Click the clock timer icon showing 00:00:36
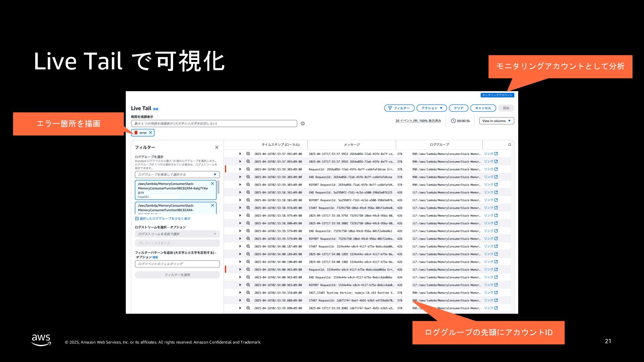This screenshot has width=644, height=362. click(x=453, y=121)
